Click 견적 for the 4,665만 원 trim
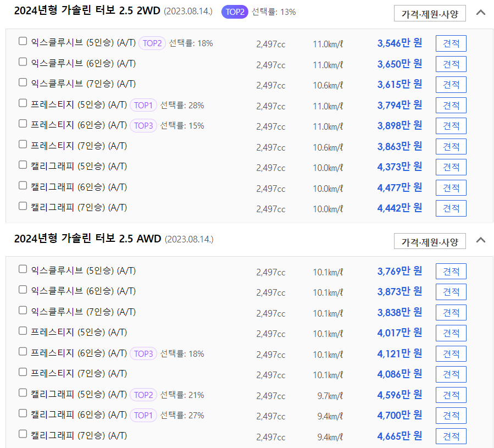This screenshot has height=448, width=494. (451, 436)
